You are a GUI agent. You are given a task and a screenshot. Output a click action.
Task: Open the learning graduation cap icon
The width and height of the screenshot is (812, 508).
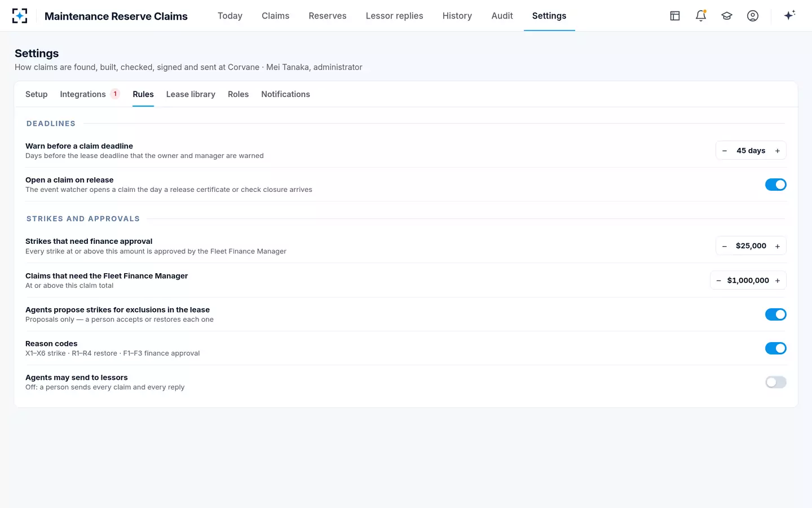pyautogui.click(x=727, y=16)
